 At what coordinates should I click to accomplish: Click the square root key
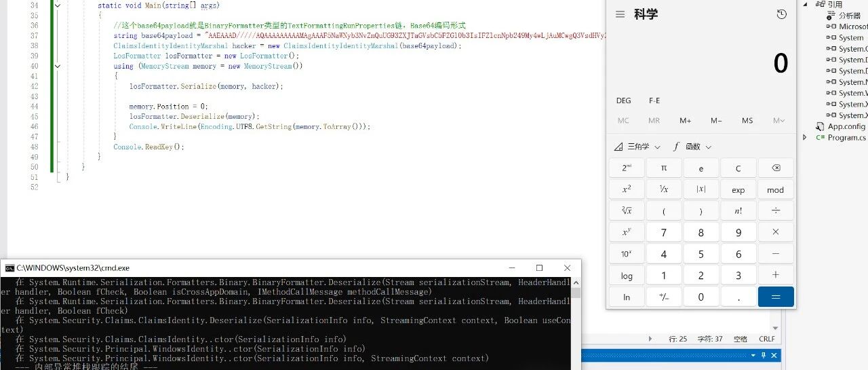627,211
